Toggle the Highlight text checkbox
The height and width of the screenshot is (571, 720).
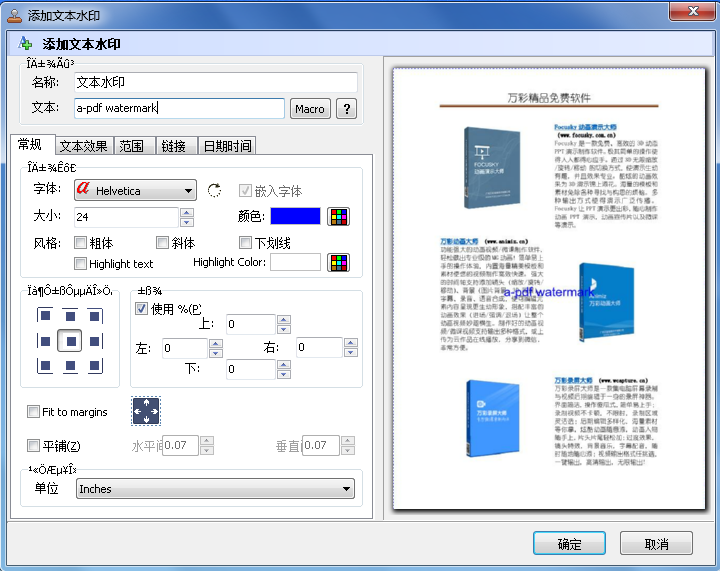81,264
